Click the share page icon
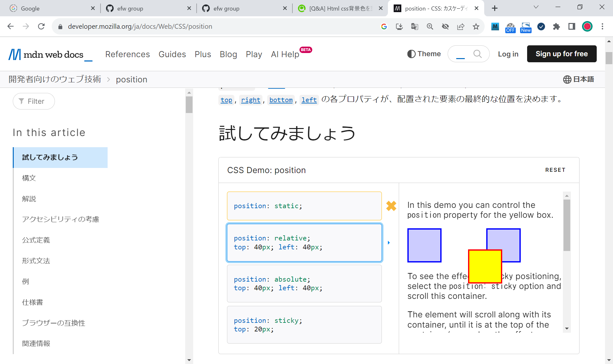This screenshot has width=613, height=364. point(461,27)
